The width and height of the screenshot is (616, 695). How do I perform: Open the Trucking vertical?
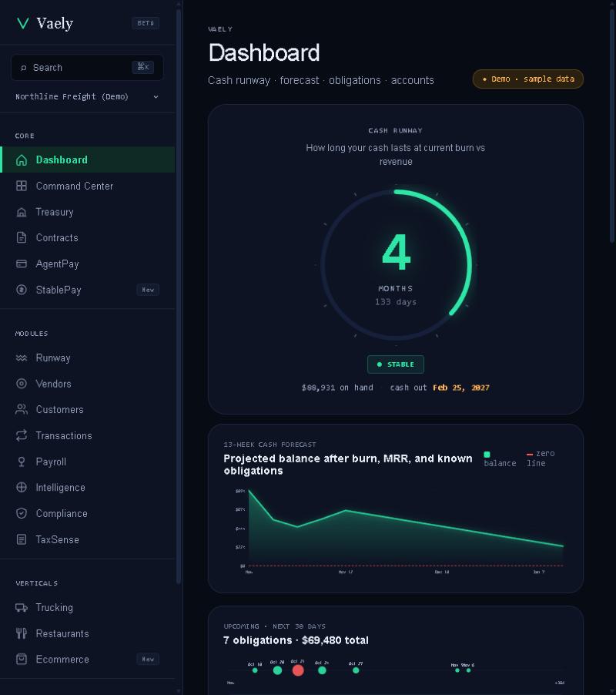pyautogui.click(x=88, y=607)
